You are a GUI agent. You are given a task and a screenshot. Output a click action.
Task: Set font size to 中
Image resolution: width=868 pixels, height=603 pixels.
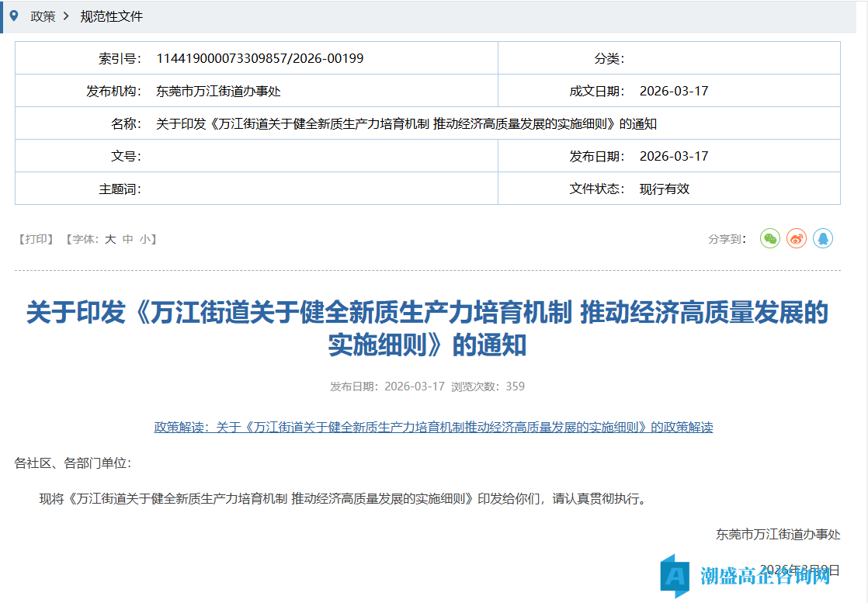(128, 239)
